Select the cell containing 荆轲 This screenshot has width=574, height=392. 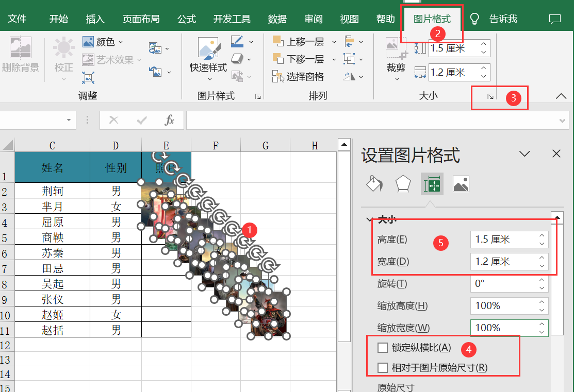(53, 191)
